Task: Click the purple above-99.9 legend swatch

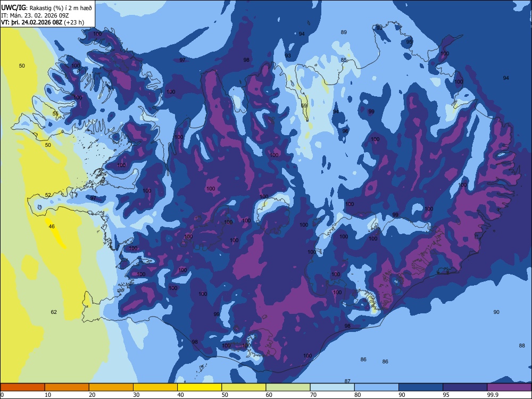Action: point(509,387)
